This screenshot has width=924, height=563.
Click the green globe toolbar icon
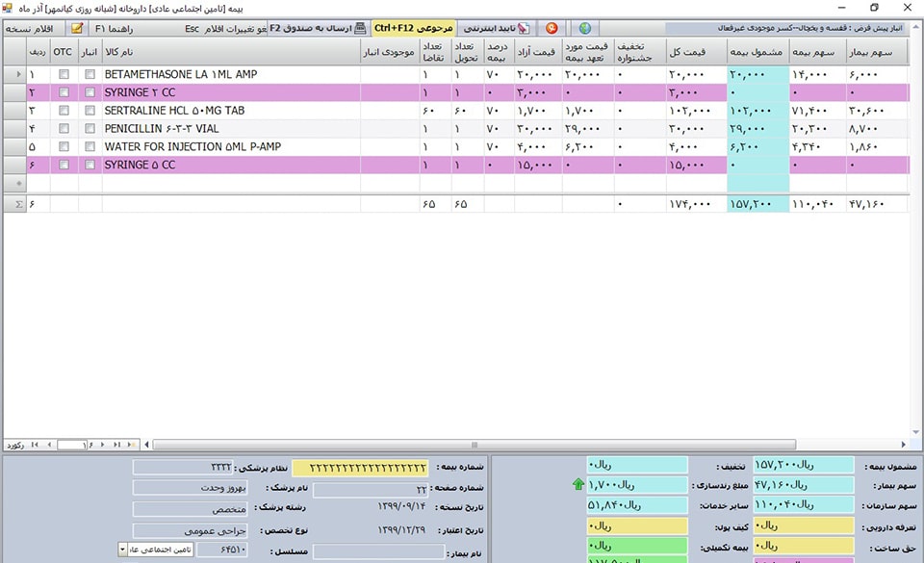pos(584,28)
